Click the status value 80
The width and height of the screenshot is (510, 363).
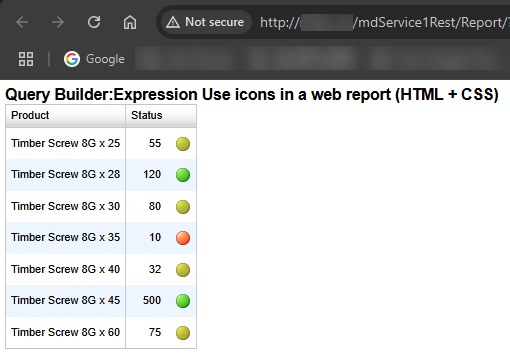point(155,206)
